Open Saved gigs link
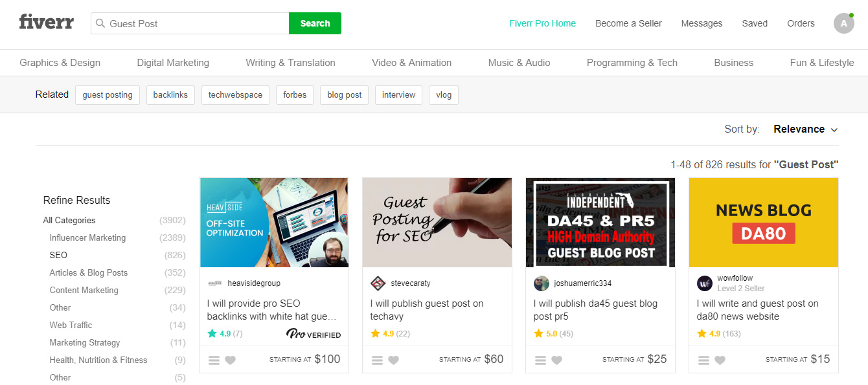This screenshot has height=385, width=868. (x=755, y=23)
